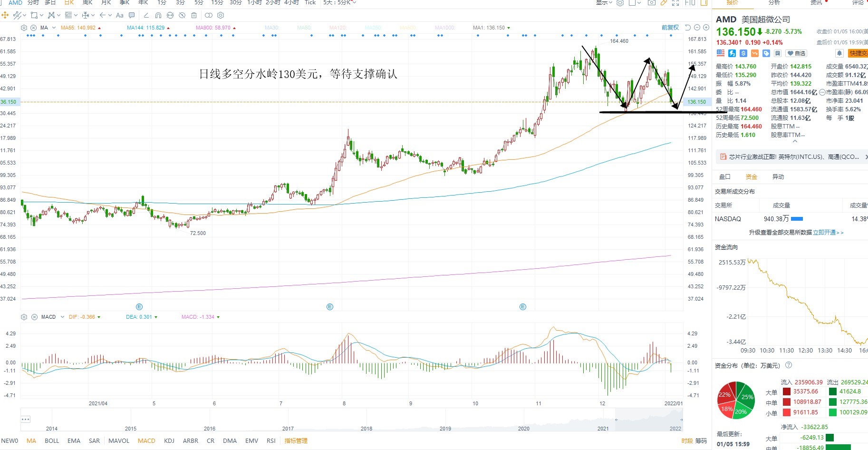Open the 分析 analysis tab
The width and height of the screenshot is (868, 450).
[774, 2]
